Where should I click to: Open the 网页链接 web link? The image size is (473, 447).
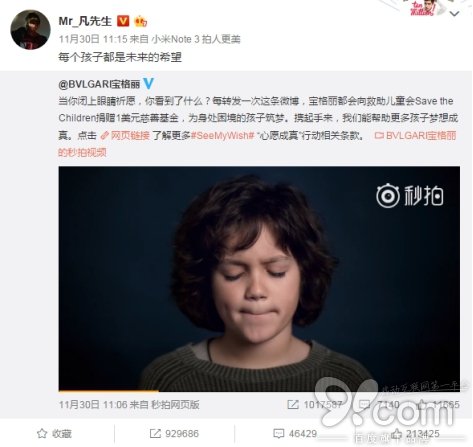(125, 136)
